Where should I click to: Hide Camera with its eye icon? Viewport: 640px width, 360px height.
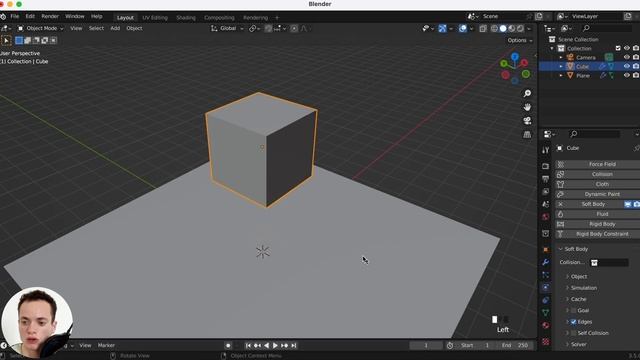coord(627,57)
